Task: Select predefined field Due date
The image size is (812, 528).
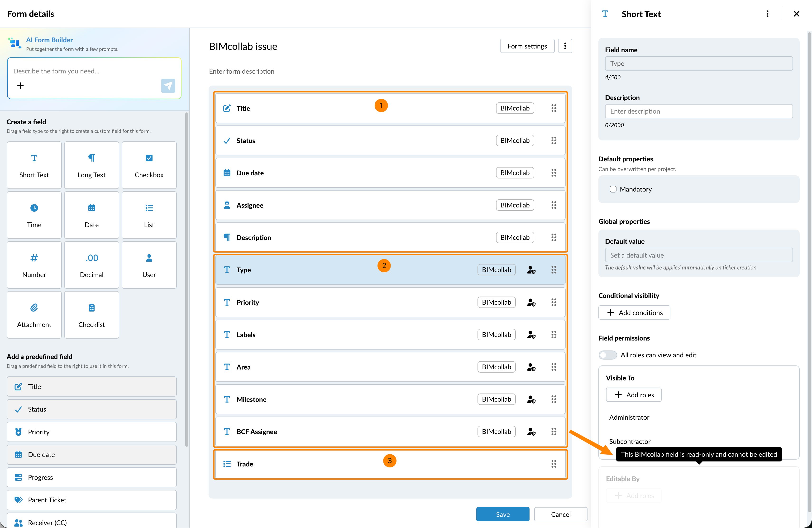Action: pos(91,455)
